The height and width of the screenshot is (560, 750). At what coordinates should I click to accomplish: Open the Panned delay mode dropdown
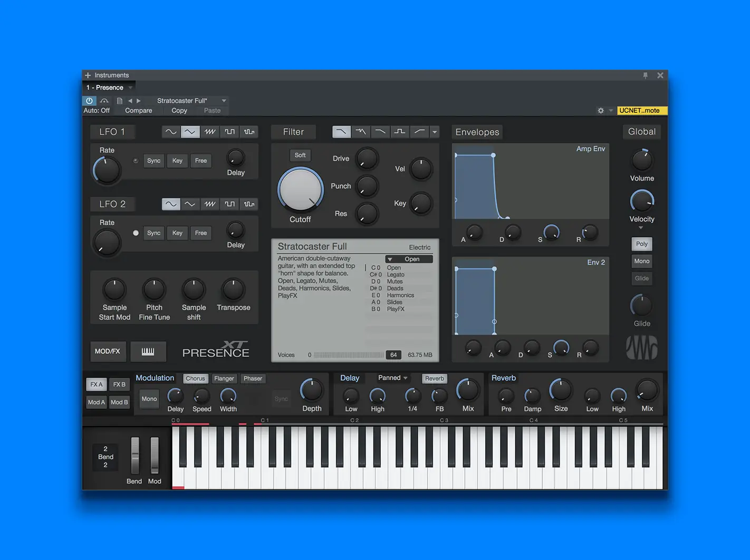point(393,378)
